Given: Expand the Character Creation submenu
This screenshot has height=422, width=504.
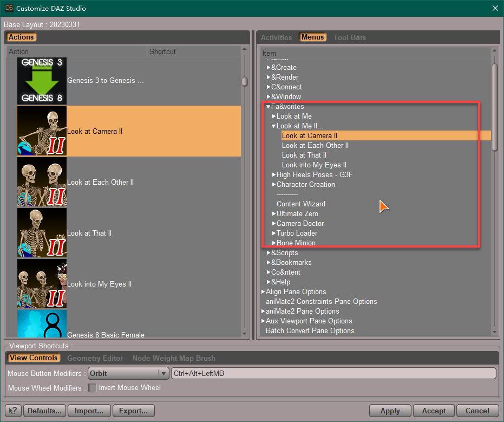Looking at the screenshot, I should (274, 184).
